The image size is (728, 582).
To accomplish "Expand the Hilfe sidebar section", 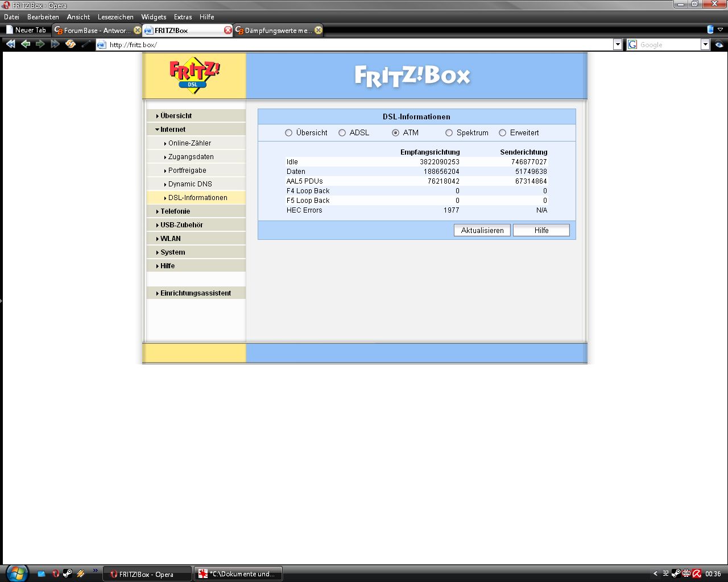I will coord(196,265).
